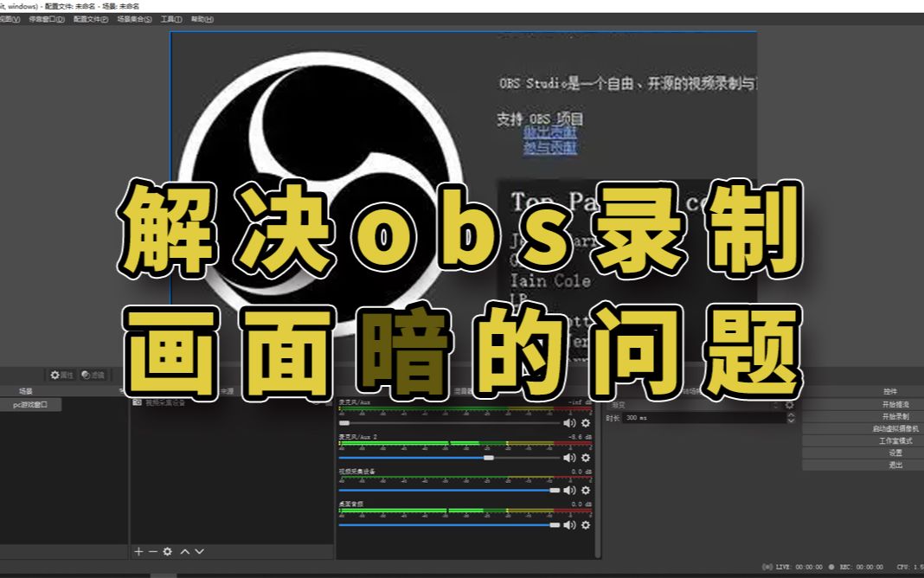Click the 麦克风/Aux 2 volume slider

[490, 457]
